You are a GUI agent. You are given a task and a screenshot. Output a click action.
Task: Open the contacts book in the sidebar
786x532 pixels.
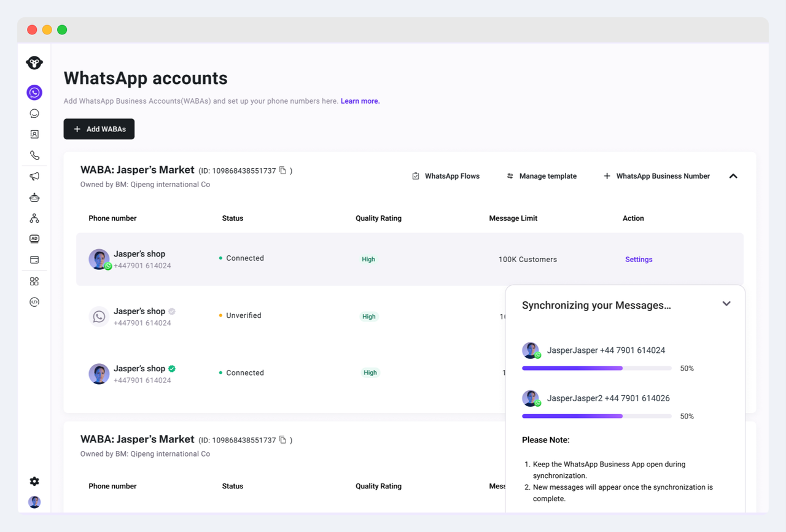click(34, 134)
